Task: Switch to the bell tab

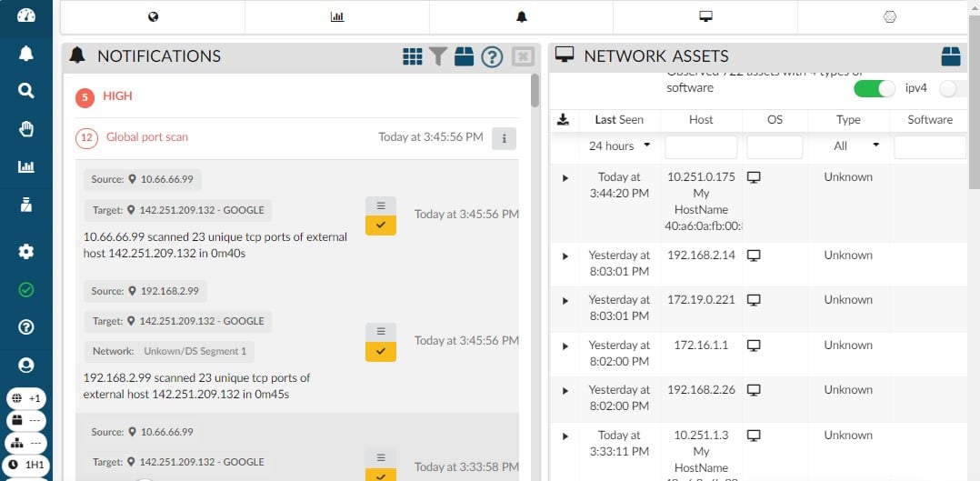Action: (x=521, y=17)
